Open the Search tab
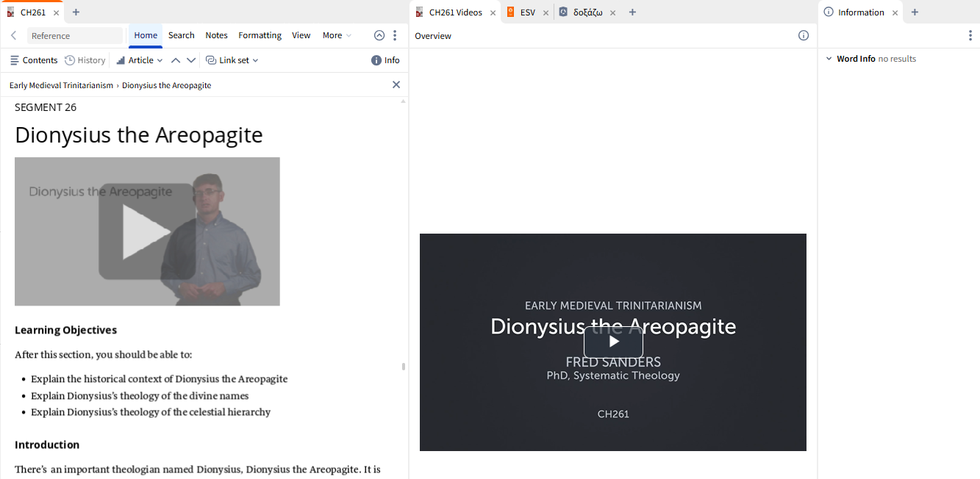This screenshot has width=980, height=479. click(x=181, y=35)
